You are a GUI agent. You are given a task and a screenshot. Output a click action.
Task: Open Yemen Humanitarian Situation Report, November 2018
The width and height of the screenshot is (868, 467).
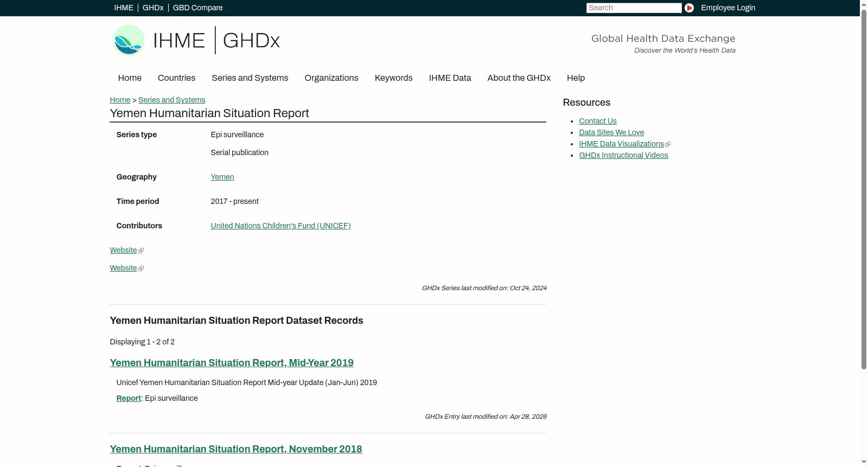(x=236, y=449)
